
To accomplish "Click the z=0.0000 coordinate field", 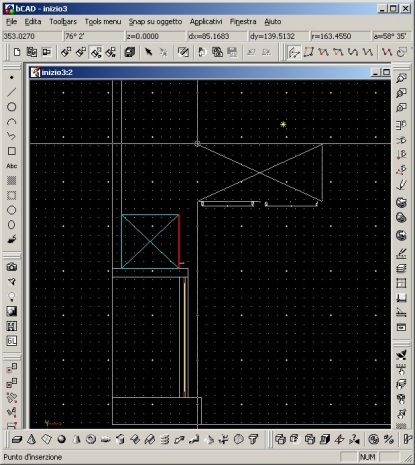I will pyautogui.click(x=155, y=36).
